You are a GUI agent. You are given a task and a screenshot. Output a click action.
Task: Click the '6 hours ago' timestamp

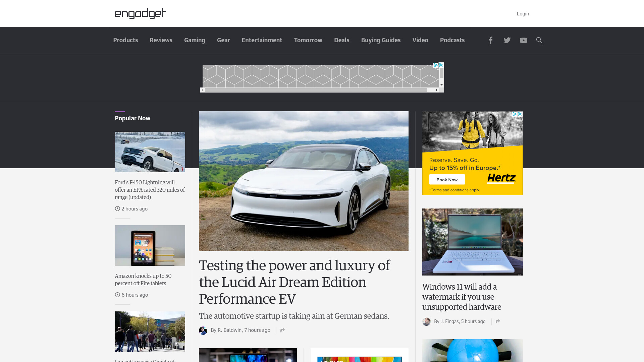coord(135,295)
